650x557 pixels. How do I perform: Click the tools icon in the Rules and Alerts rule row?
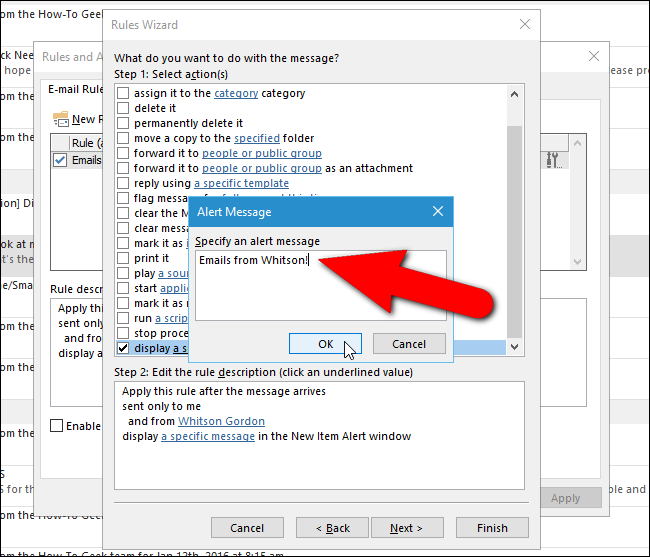[x=553, y=160]
